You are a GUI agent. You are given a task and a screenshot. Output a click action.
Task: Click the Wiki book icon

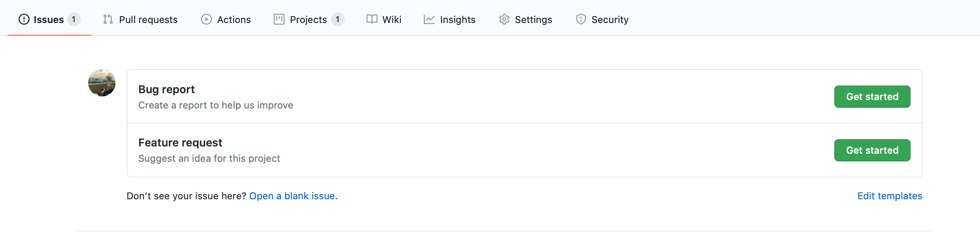point(372,19)
